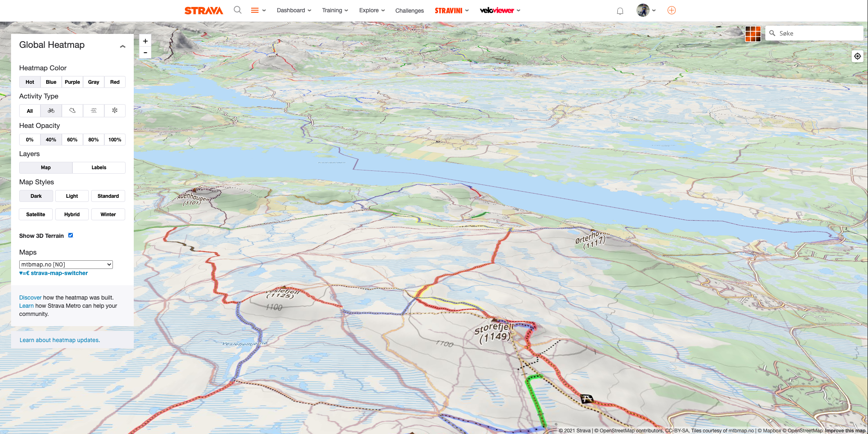Click the orange plus upload icon
868x434 pixels.
tap(672, 10)
